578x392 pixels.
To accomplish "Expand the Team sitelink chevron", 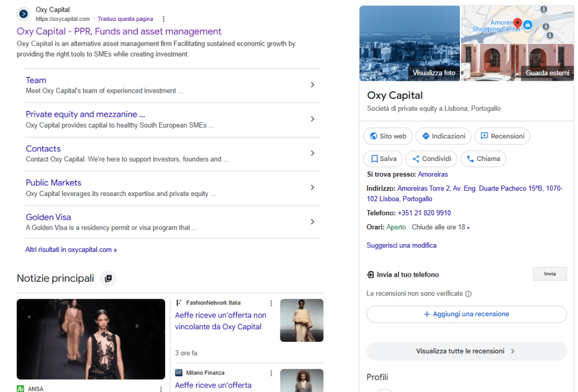I will [312, 85].
